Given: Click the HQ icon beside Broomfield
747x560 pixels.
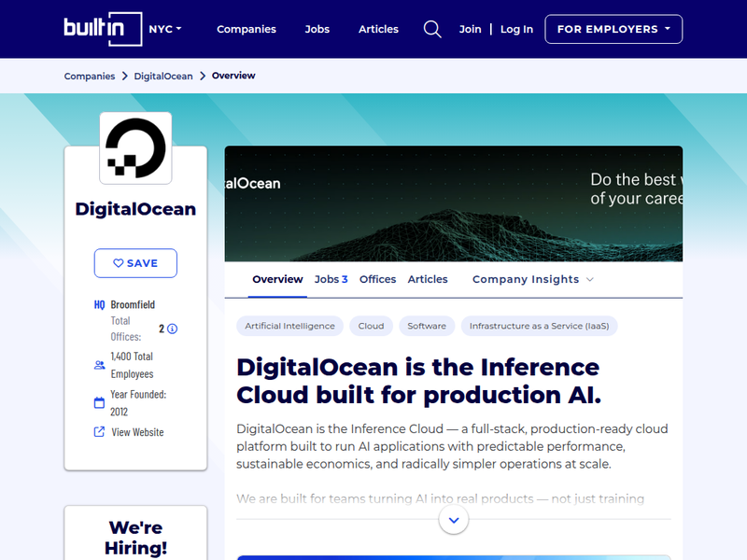Looking at the screenshot, I should click(99, 305).
